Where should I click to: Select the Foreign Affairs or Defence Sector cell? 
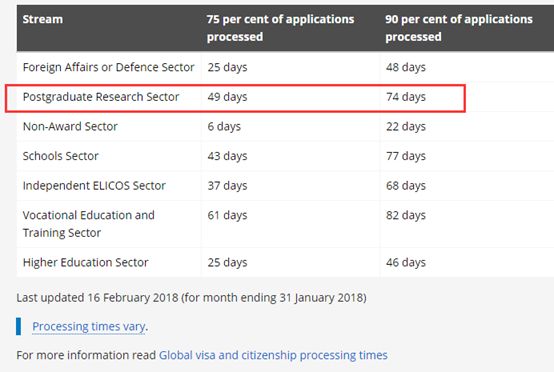[108, 67]
